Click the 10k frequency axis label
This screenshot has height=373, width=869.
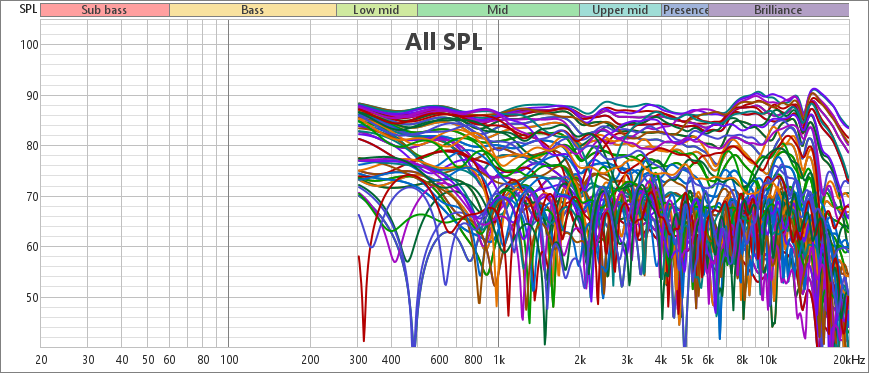tap(768, 360)
